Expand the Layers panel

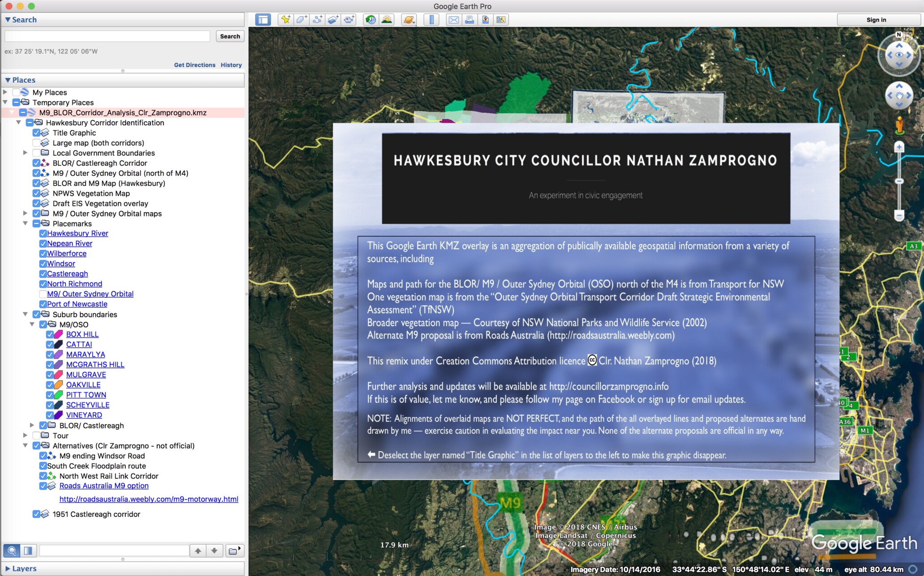click(x=8, y=569)
